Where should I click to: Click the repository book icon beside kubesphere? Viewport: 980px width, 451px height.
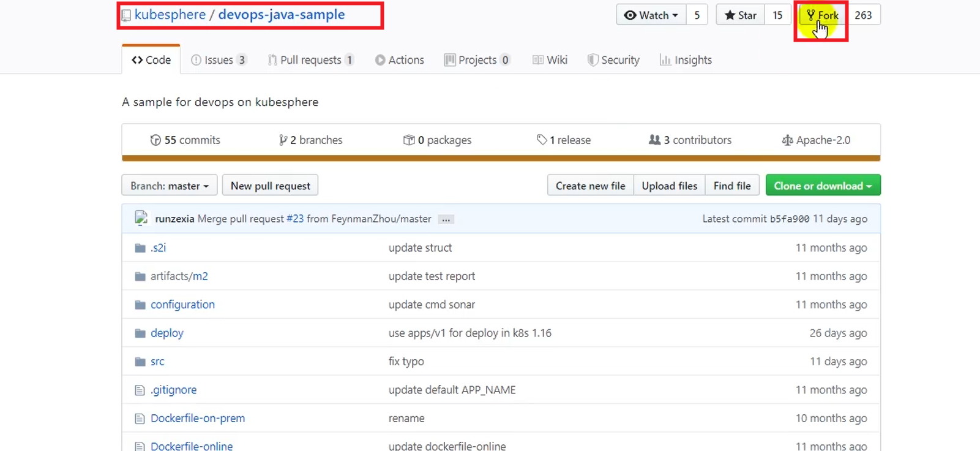coord(126,15)
